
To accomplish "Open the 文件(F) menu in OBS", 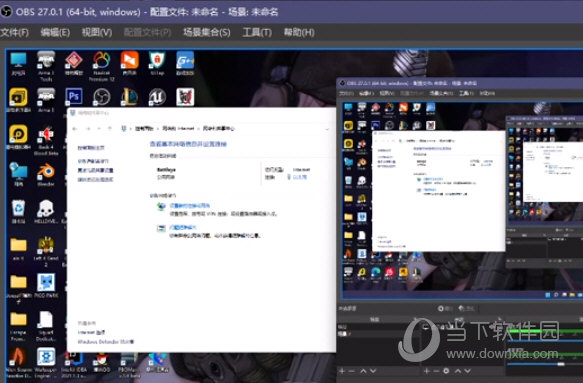I will coord(15,32).
